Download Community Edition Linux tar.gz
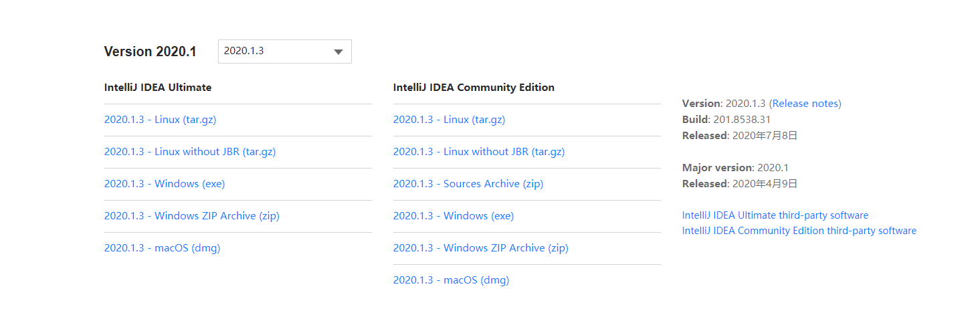The image size is (980, 317). pyautogui.click(x=449, y=120)
